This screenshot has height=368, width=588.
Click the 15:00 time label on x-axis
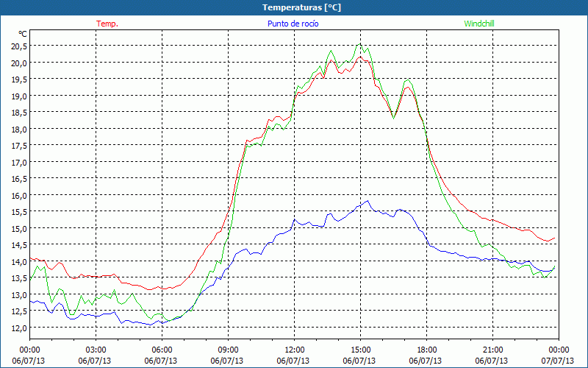[x=360, y=350]
